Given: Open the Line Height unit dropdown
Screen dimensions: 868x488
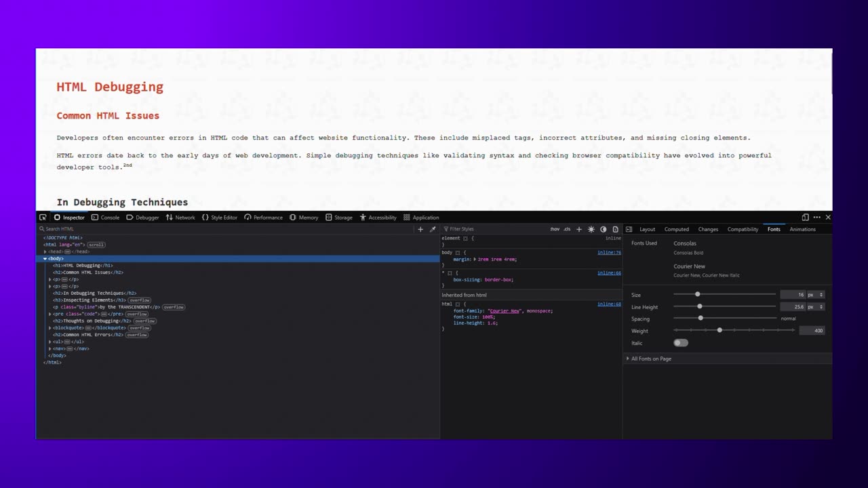Looking at the screenshot, I should [x=816, y=307].
